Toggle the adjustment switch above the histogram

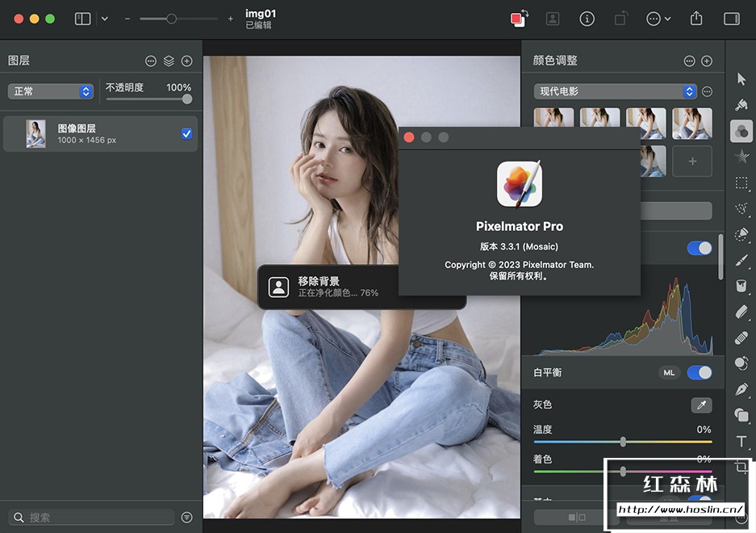point(699,248)
